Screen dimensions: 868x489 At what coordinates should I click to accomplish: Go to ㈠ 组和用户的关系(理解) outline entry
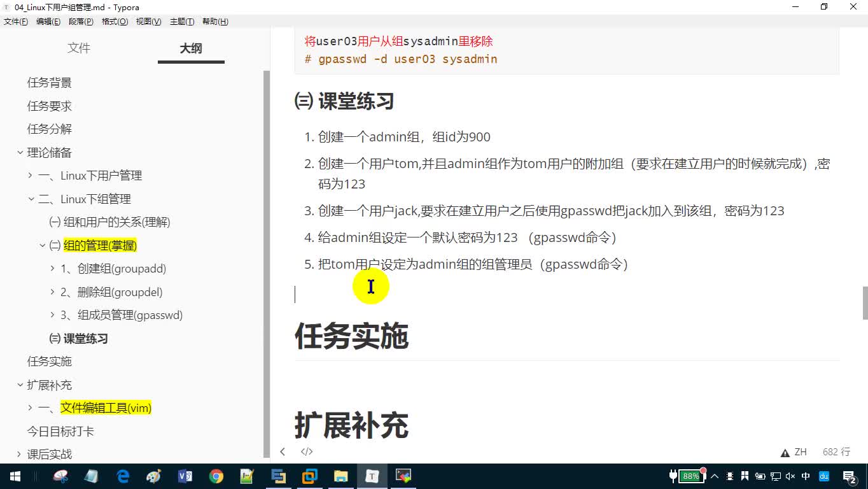pyautogui.click(x=109, y=222)
